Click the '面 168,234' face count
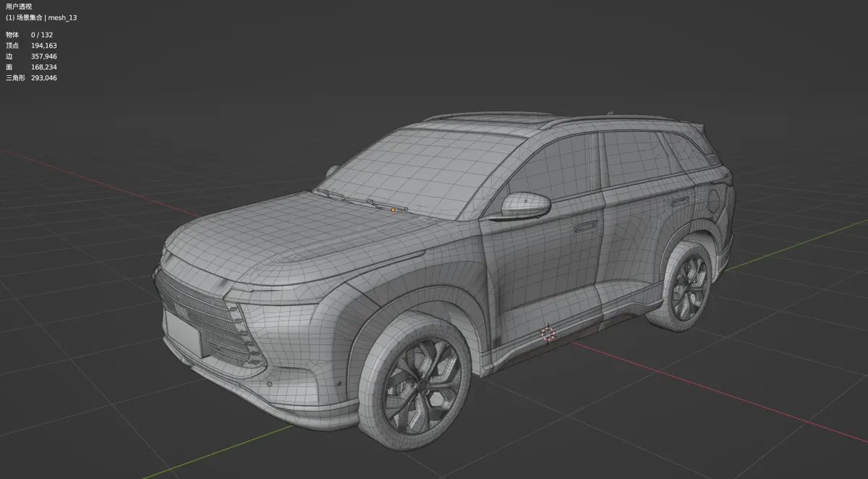The width and height of the screenshot is (868, 479). (x=31, y=67)
